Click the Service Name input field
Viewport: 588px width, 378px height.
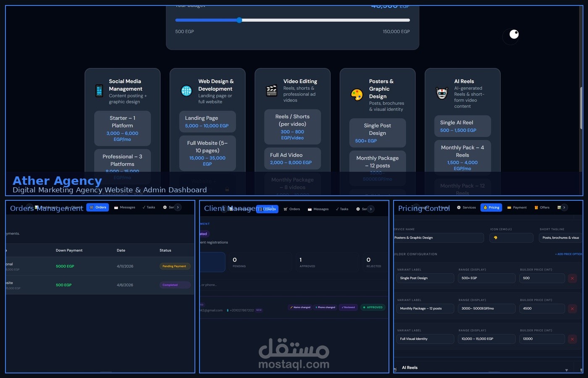coord(439,238)
